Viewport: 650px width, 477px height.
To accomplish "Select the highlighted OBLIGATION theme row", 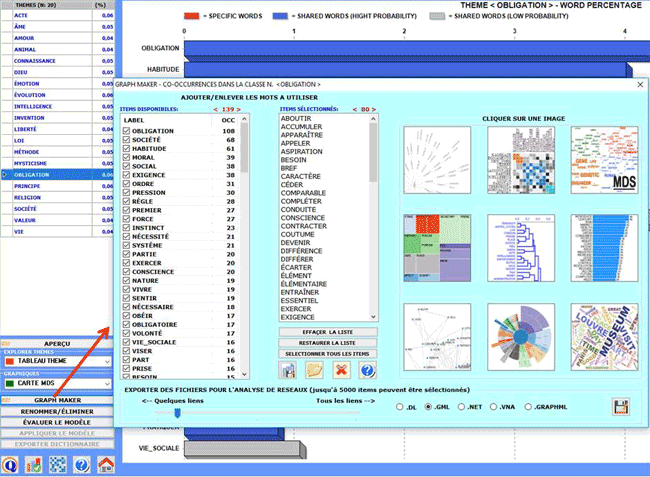I will click(57, 175).
